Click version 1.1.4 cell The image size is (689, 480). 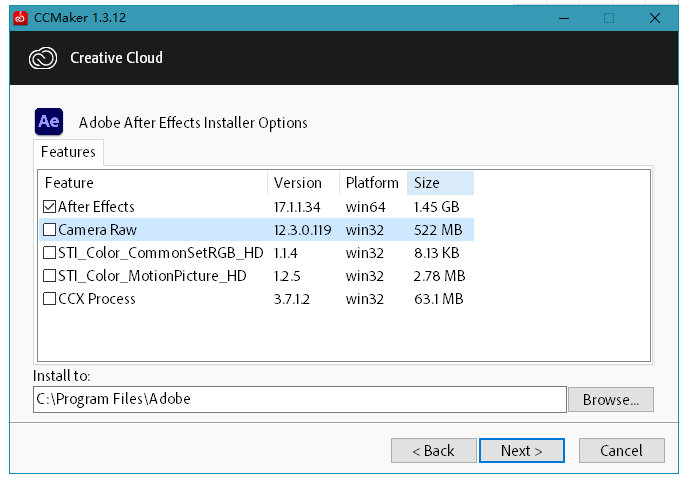(x=286, y=253)
